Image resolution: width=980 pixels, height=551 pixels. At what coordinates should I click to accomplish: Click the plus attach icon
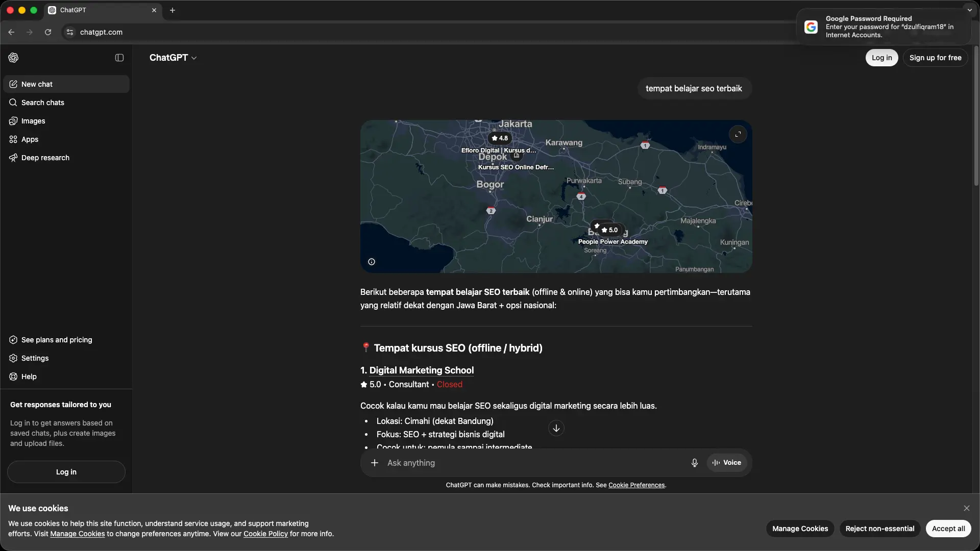pos(375,463)
